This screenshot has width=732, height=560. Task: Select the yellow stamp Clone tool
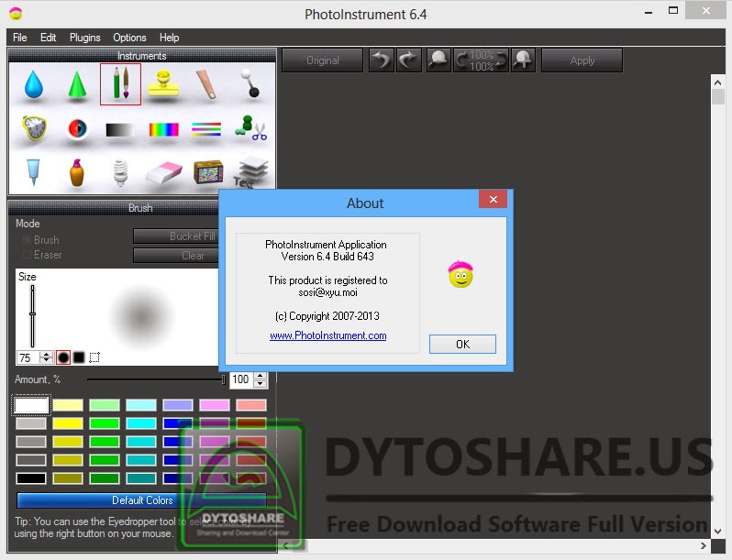pyautogui.click(x=163, y=83)
